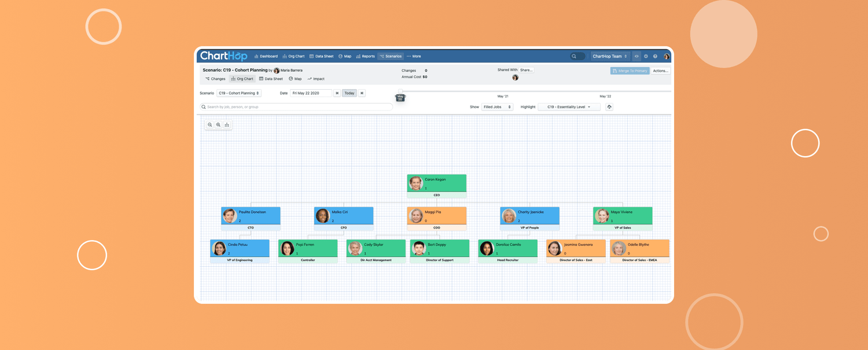
Task: Open settings via the gear icon
Action: (646, 57)
